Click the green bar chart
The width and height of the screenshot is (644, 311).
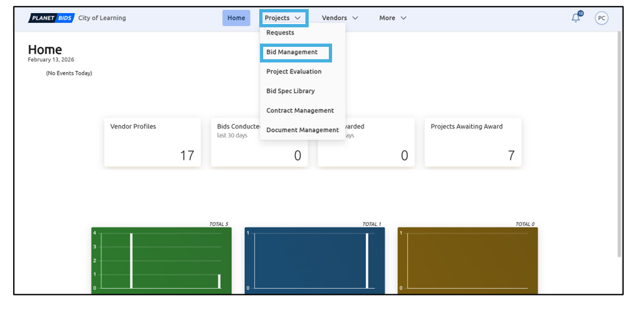tap(161, 260)
